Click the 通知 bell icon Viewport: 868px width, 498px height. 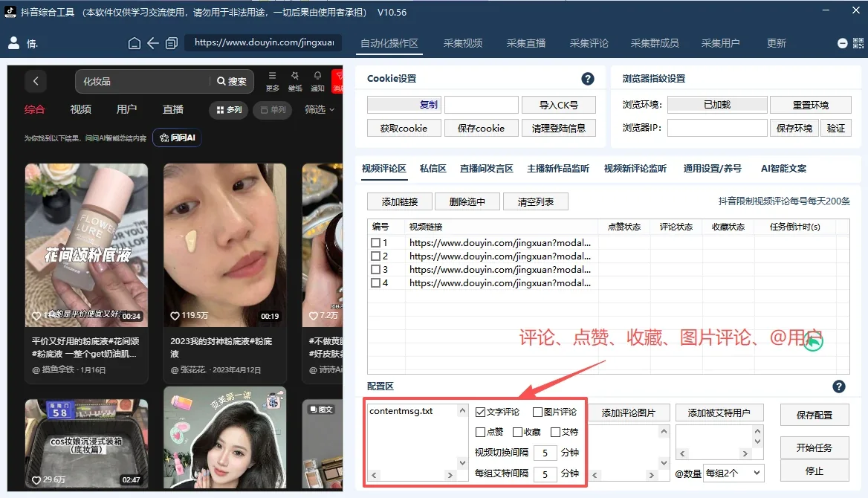318,81
